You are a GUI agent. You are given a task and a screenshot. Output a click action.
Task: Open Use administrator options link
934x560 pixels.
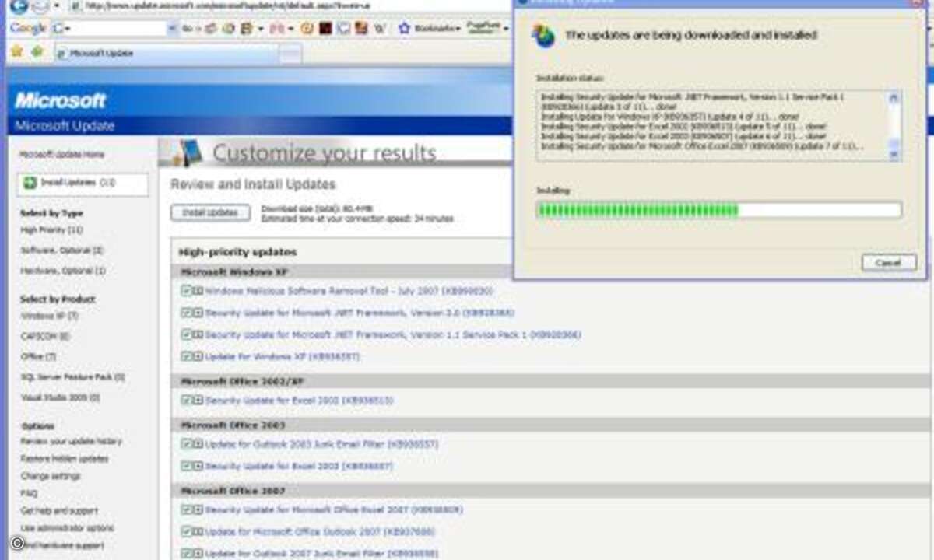tap(67, 528)
